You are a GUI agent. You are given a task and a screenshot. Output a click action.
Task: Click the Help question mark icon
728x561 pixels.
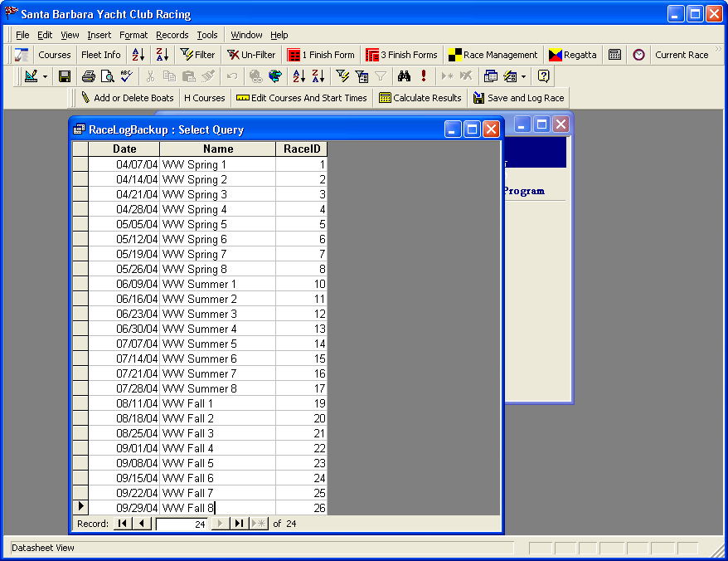coord(543,76)
